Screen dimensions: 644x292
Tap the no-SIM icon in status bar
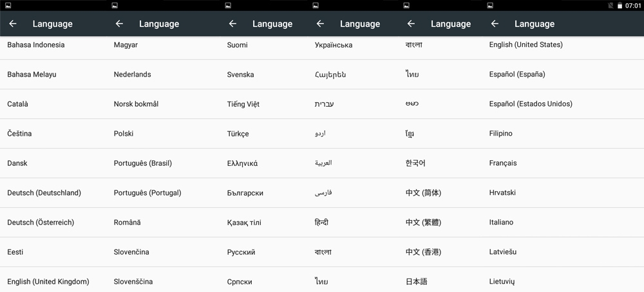pos(611,5)
